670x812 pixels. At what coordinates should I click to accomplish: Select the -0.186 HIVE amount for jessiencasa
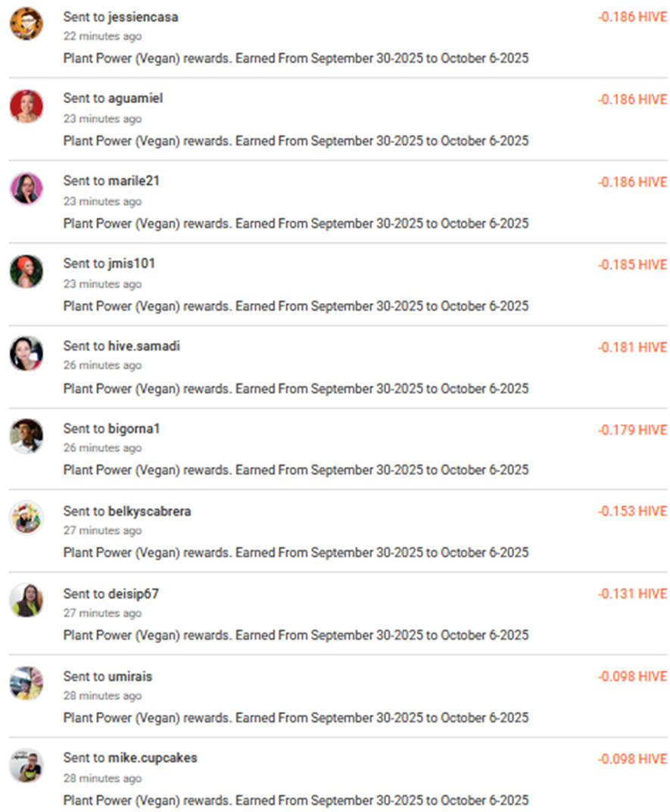pyautogui.click(x=634, y=17)
